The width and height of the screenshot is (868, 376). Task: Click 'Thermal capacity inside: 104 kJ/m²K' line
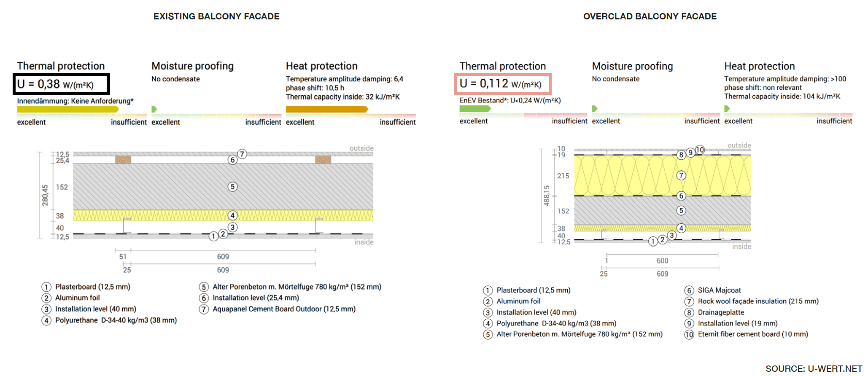pyautogui.click(x=782, y=97)
